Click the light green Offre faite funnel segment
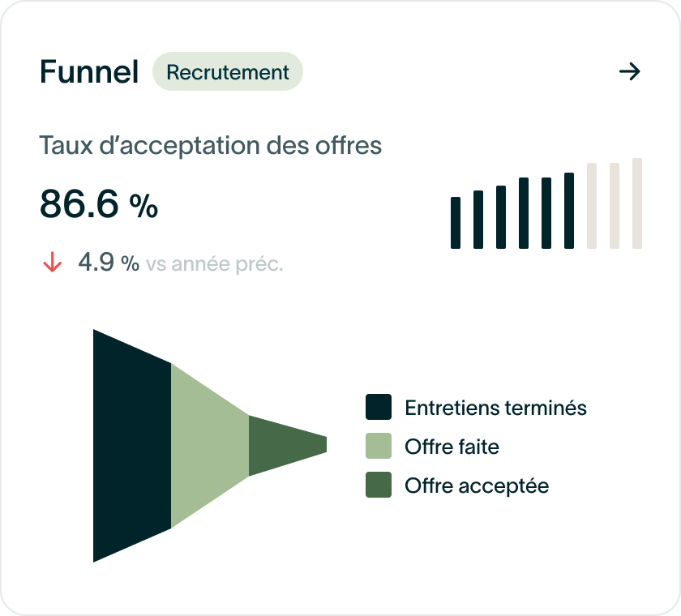Image resolution: width=681 pixels, height=616 pixels. point(210,446)
